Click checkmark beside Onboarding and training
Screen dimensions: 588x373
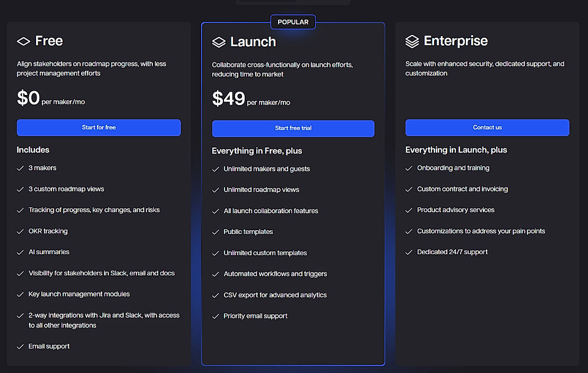[x=409, y=168]
